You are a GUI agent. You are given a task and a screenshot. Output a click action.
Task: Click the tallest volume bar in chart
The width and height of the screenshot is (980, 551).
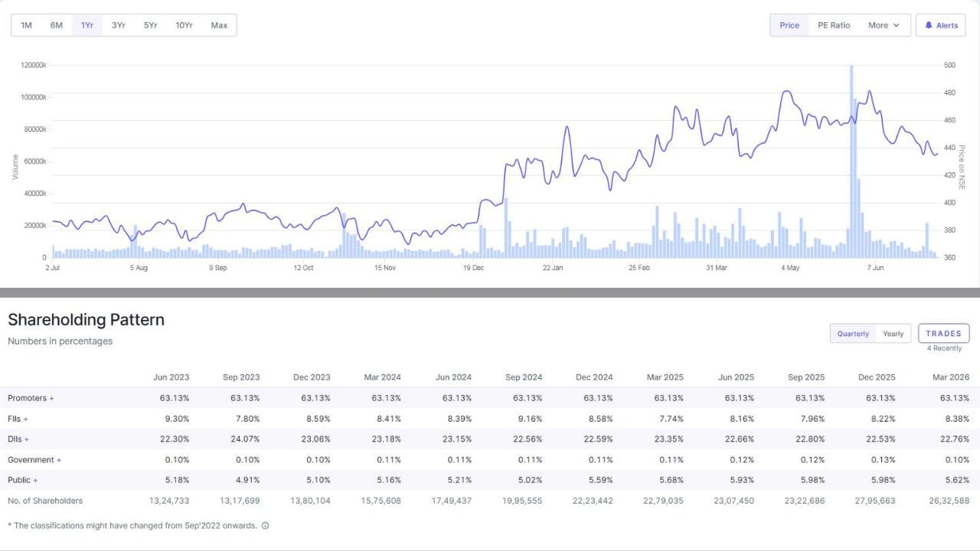point(851,161)
